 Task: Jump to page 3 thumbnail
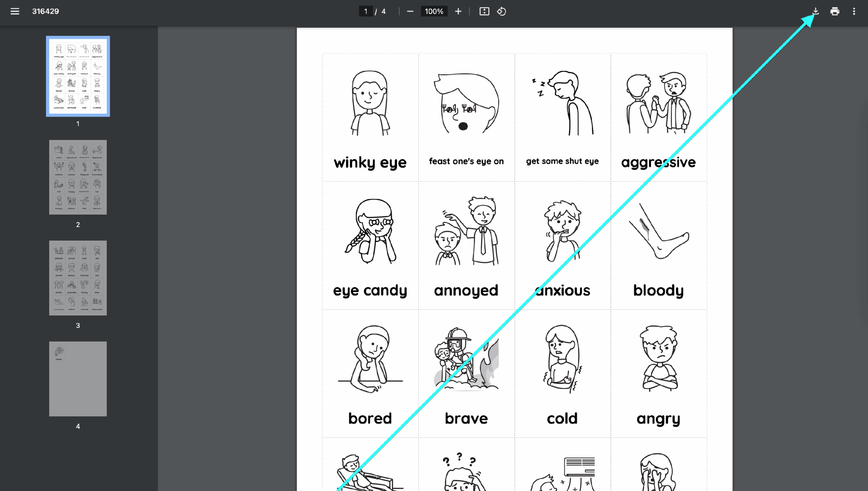[x=78, y=278]
